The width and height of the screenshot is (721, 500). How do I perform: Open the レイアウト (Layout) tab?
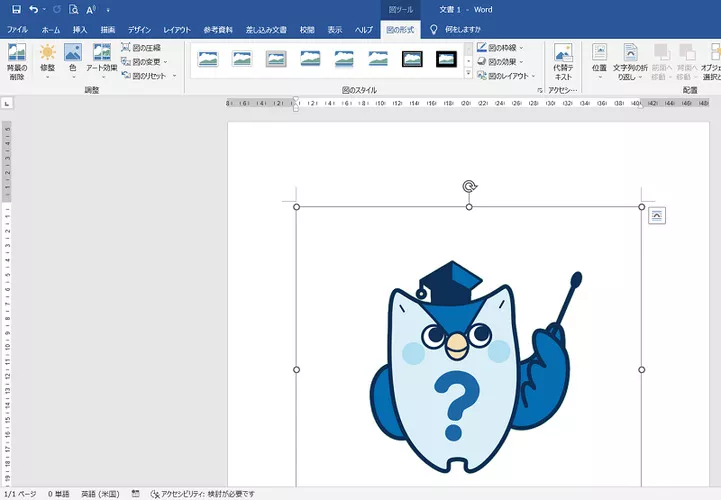[x=177, y=30]
